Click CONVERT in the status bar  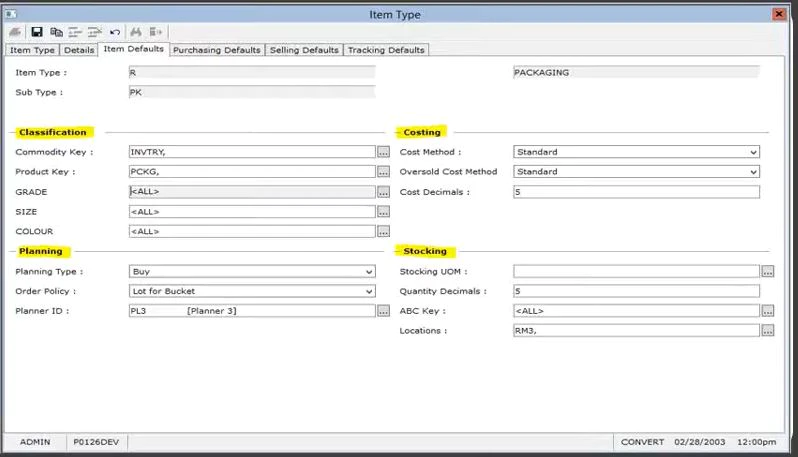click(x=642, y=442)
